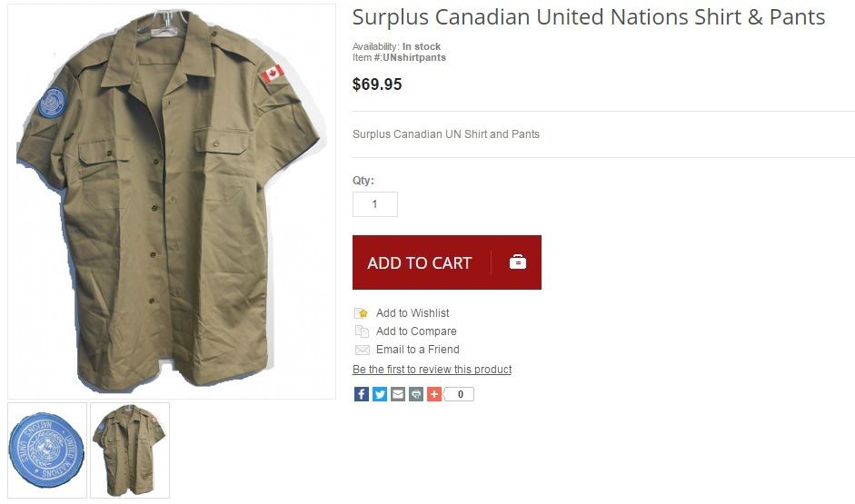Focus the Qty input field
855x504 pixels.
pos(375,204)
